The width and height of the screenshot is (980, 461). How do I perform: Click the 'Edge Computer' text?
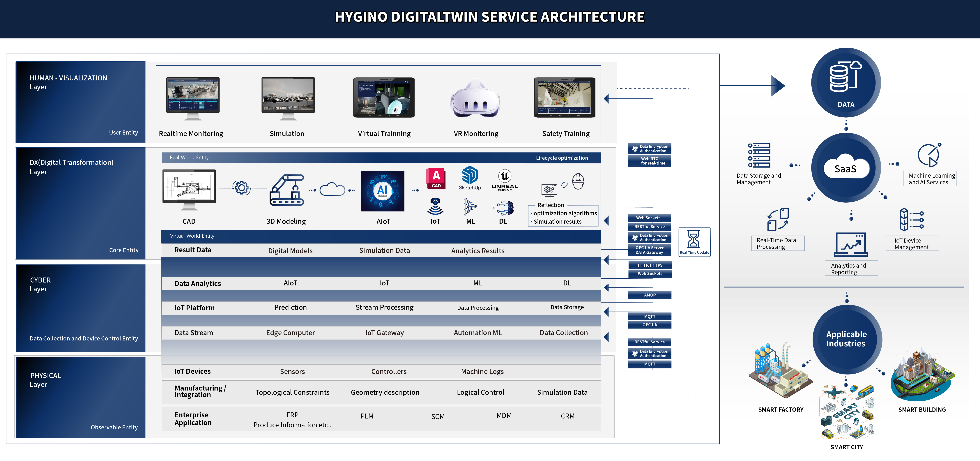pos(290,333)
